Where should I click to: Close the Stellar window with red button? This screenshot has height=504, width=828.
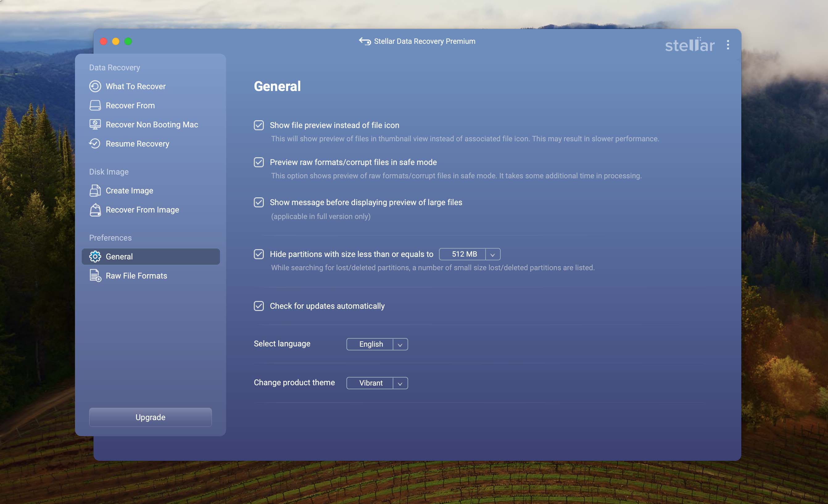[104, 41]
